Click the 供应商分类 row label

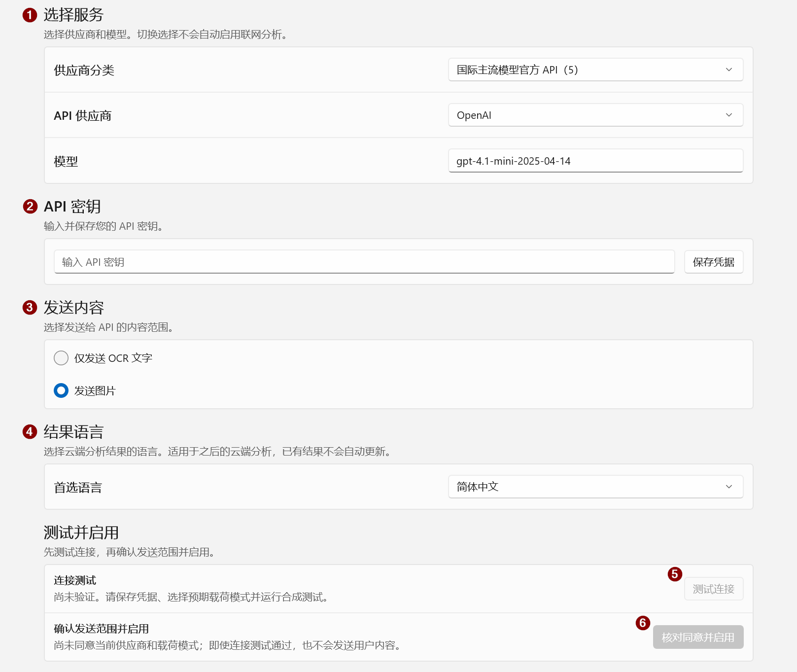(84, 70)
